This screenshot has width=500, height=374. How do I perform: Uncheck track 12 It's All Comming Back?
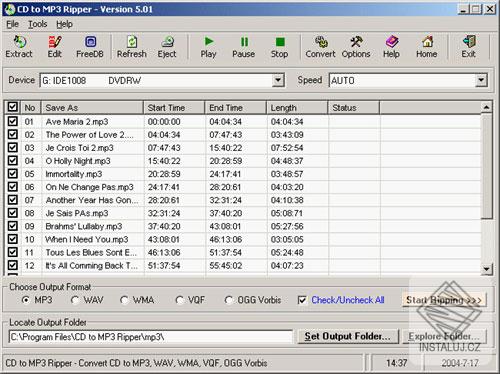pos(13,265)
